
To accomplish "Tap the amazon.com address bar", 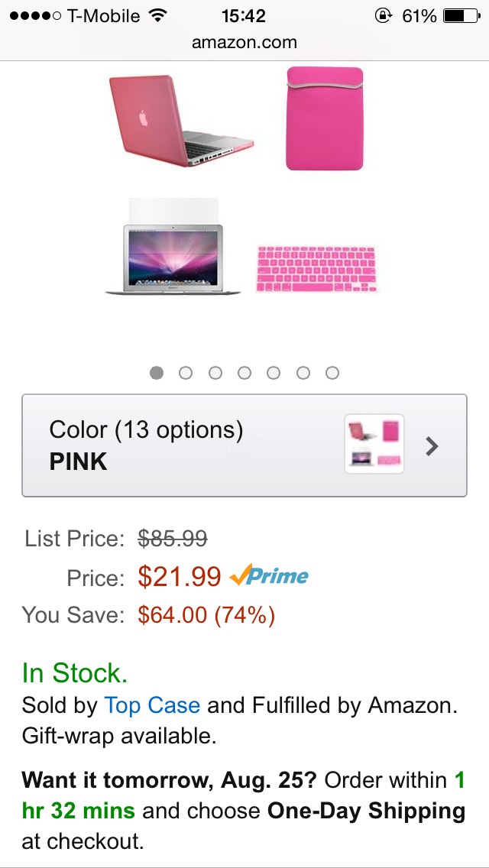I will (x=244, y=43).
